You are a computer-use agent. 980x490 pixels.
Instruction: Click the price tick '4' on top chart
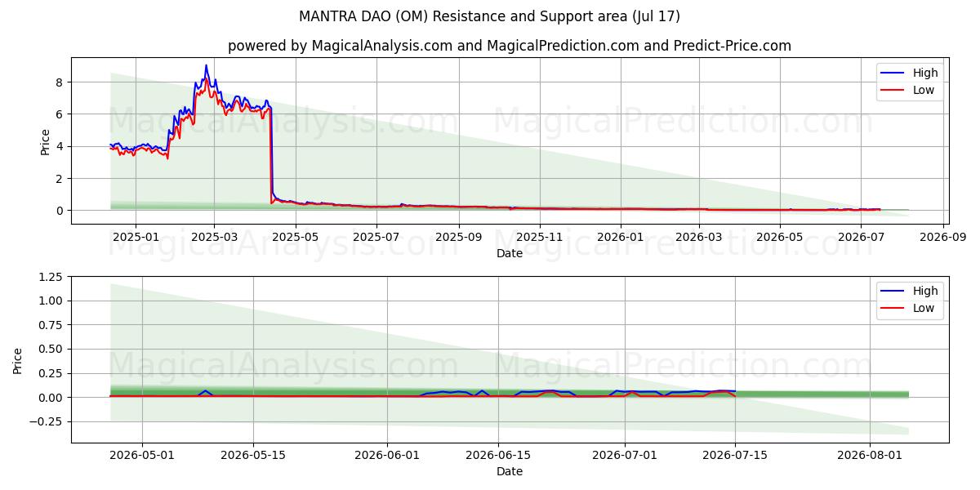point(60,146)
